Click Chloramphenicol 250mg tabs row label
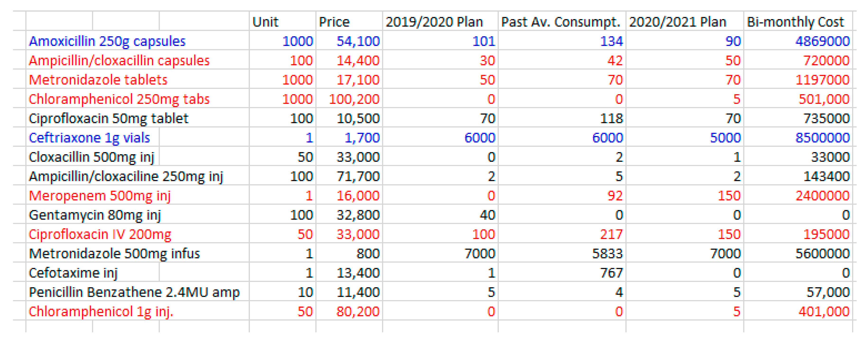Screen dimensions: 868x343 point(119,99)
